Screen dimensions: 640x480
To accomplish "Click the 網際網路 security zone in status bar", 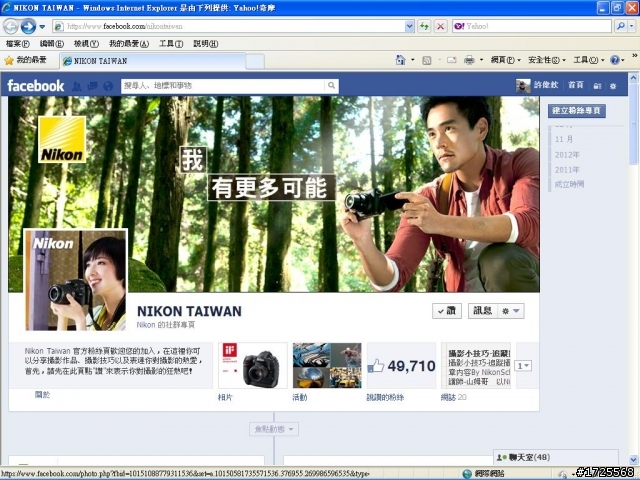I will [x=484, y=474].
